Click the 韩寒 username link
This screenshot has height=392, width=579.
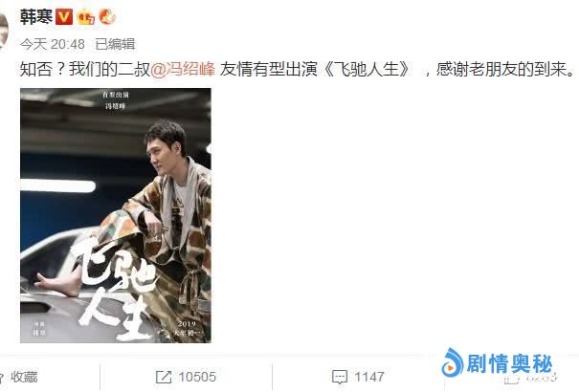pos(36,17)
